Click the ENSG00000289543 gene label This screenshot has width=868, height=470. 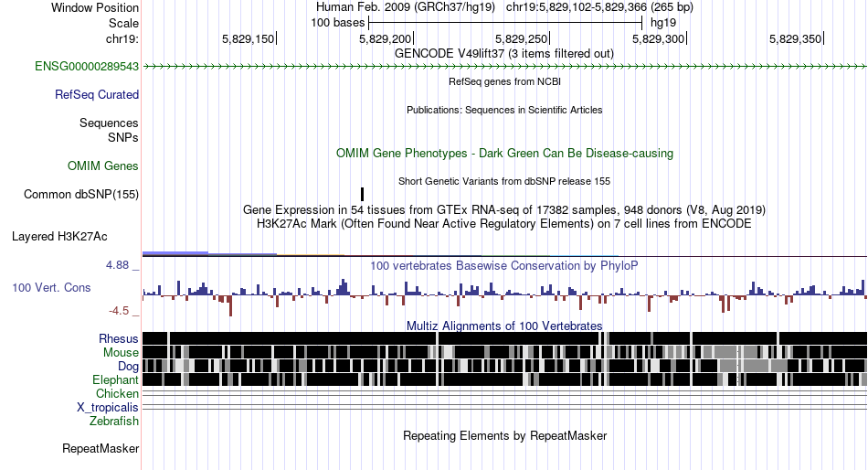click(x=87, y=67)
